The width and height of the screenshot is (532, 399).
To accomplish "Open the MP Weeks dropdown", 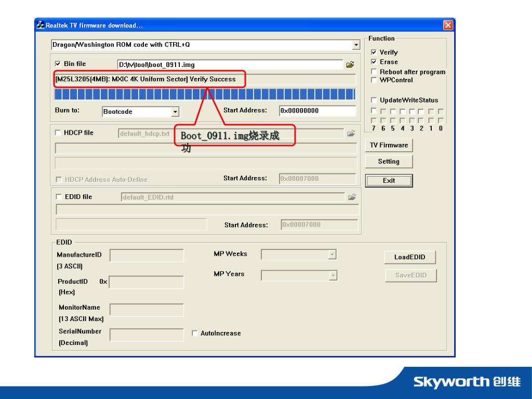I will [332, 255].
